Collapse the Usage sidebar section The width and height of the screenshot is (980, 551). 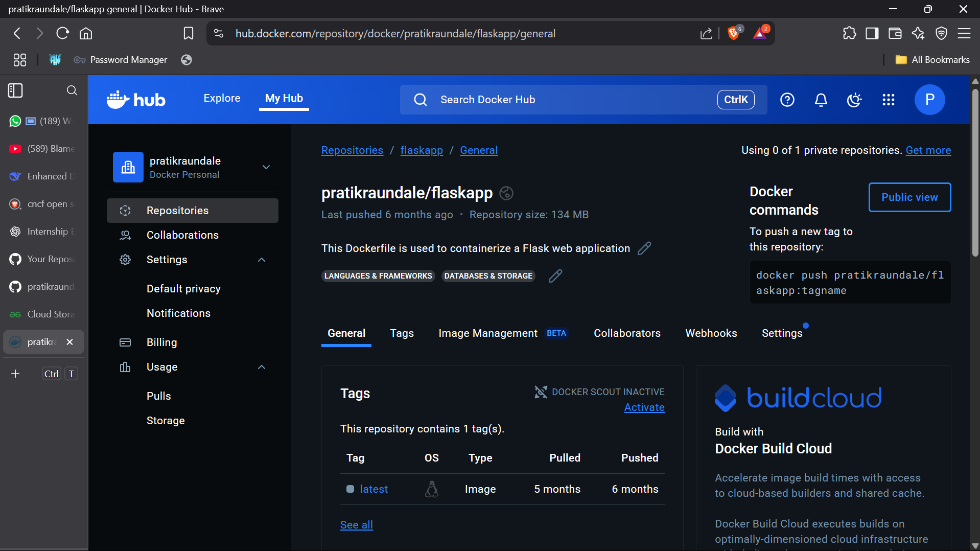[x=262, y=367]
